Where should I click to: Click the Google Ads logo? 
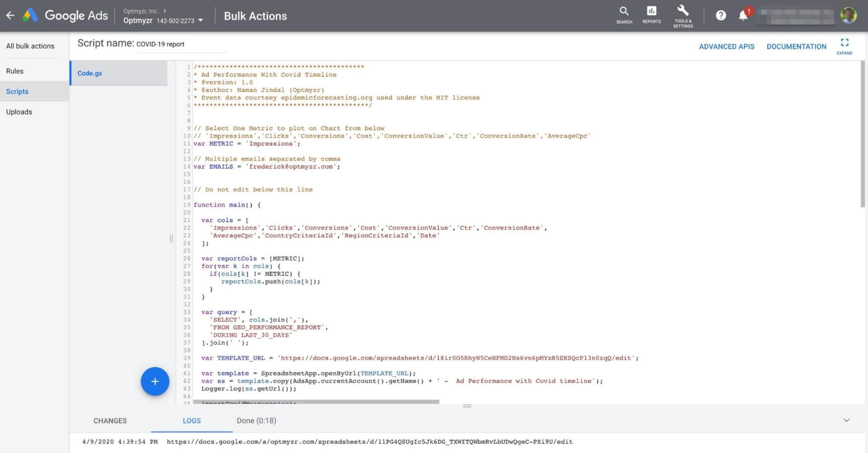[x=66, y=15]
